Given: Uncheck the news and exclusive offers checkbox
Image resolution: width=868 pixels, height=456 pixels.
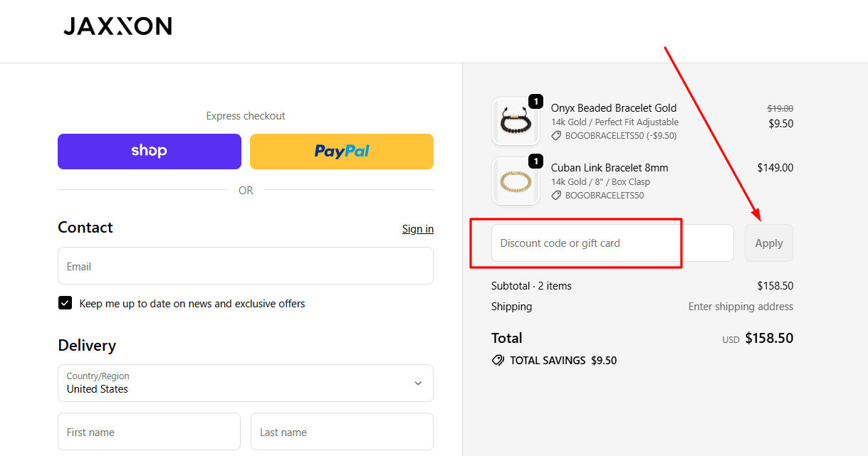Looking at the screenshot, I should 65,302.
